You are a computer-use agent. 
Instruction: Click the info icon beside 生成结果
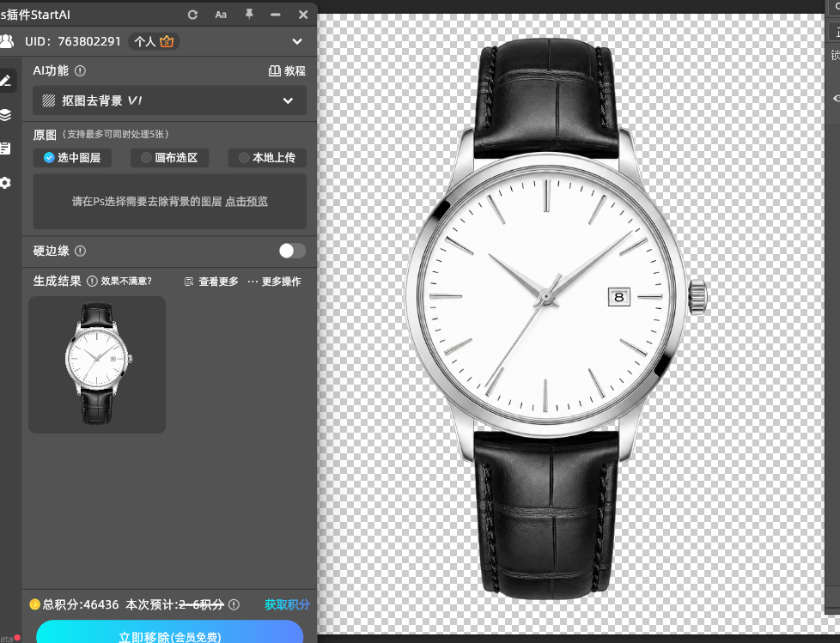point(92,281)
